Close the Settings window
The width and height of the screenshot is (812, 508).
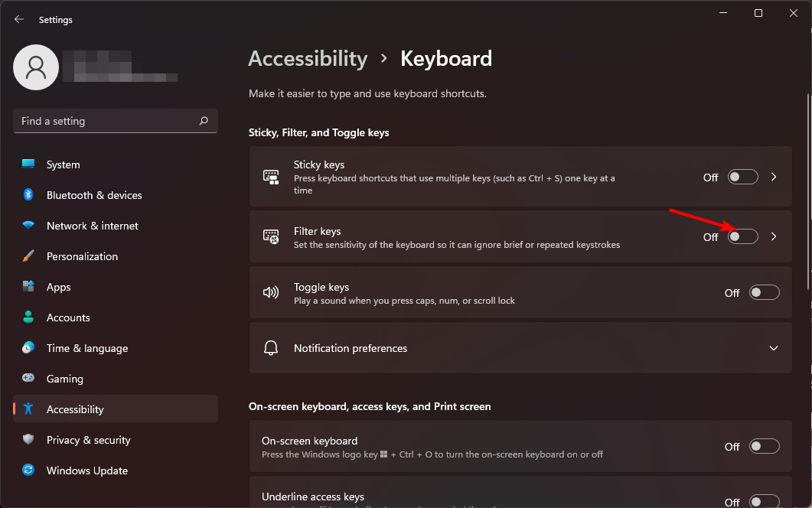click(794, 13)
